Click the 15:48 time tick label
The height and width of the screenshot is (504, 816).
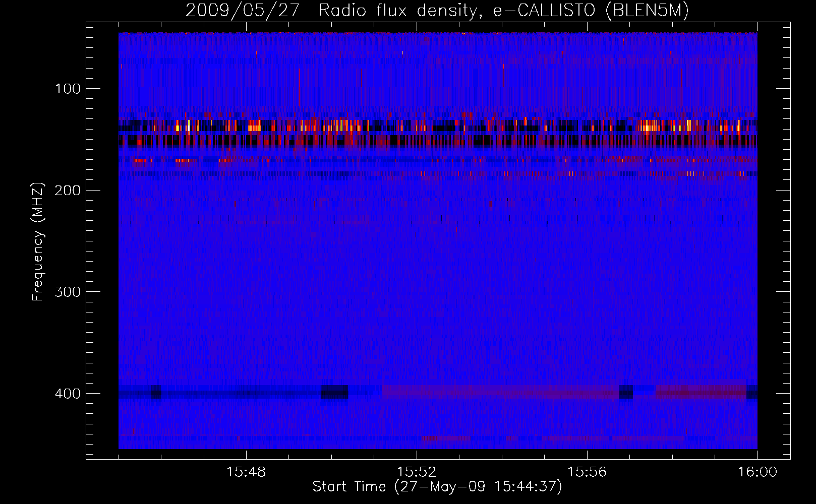(x=246, y=472)
